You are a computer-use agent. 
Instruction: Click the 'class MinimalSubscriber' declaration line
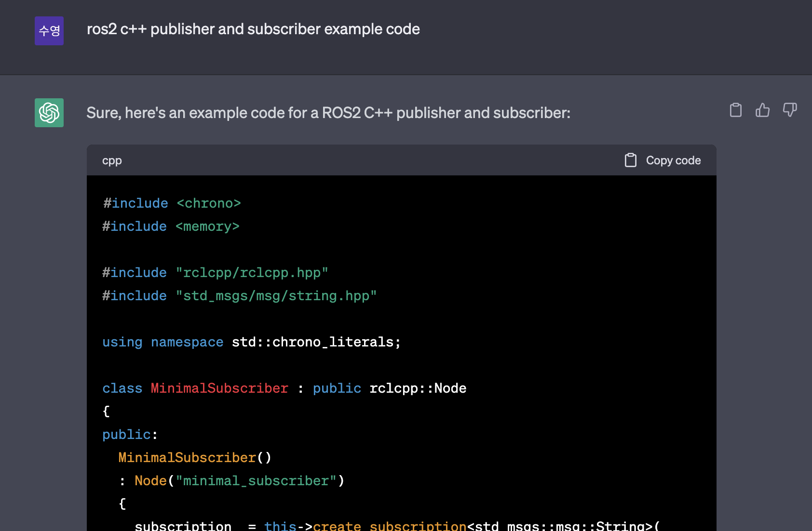(x=284, y=388)
